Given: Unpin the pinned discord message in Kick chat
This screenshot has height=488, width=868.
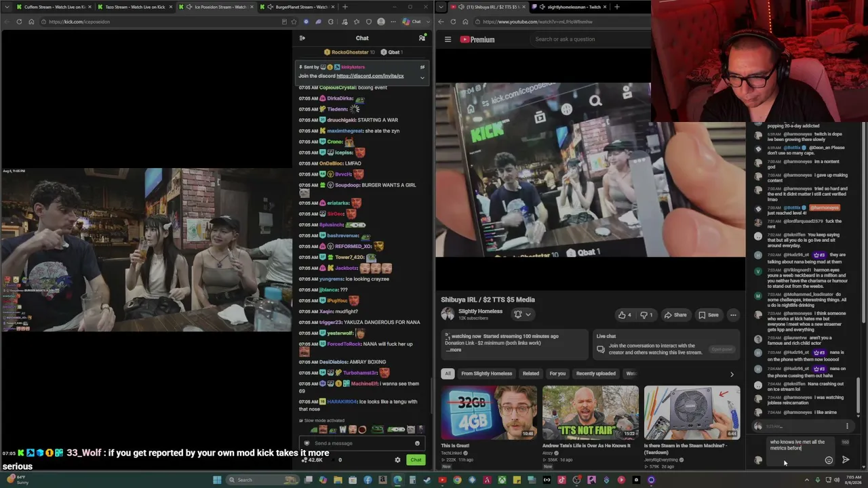Looking at the screenshot, I should 422,67.
